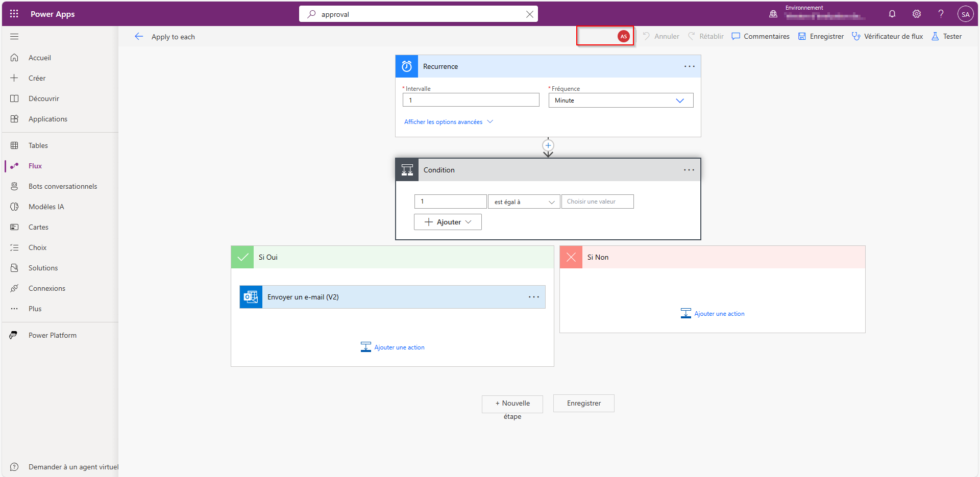Open the settings gear
Screen dimensions: 980x477
pos(917,14)
